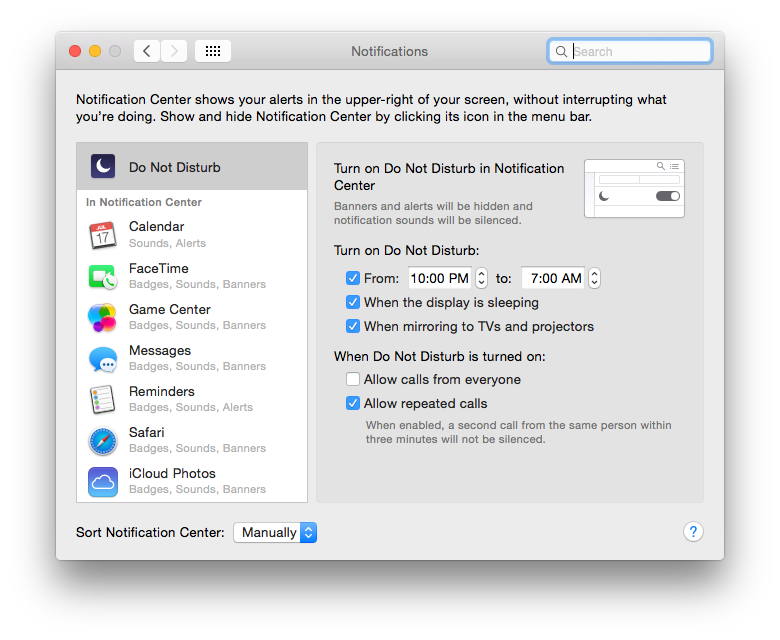Minimize the Notifications window
The image size is (780, 640).
tap(95, 51)
